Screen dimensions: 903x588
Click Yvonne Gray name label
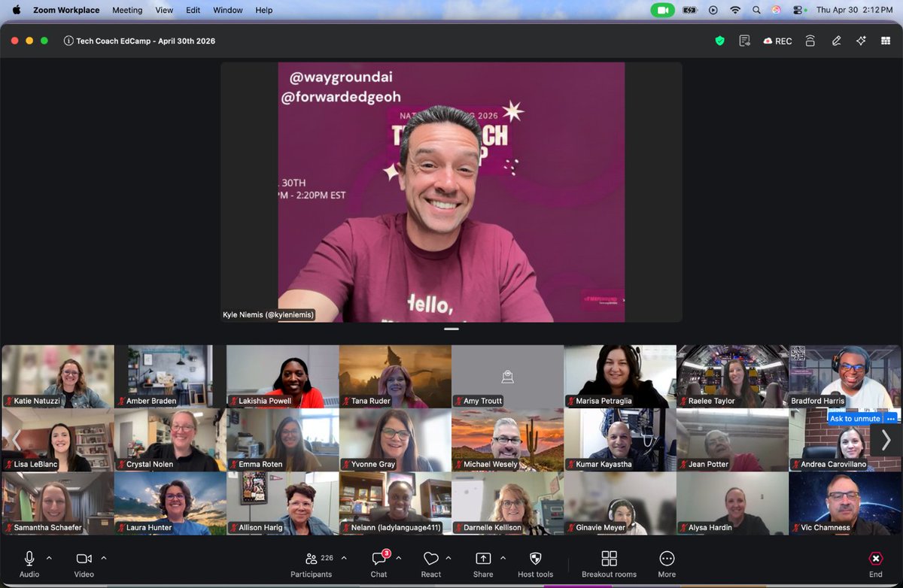[373, 465]
